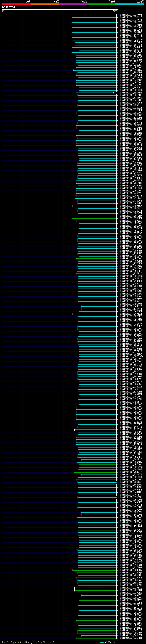This screenshot has width=146, height=644.
Task: Open hit UniRef100_Q2PF06
Action: click(131, 15)
